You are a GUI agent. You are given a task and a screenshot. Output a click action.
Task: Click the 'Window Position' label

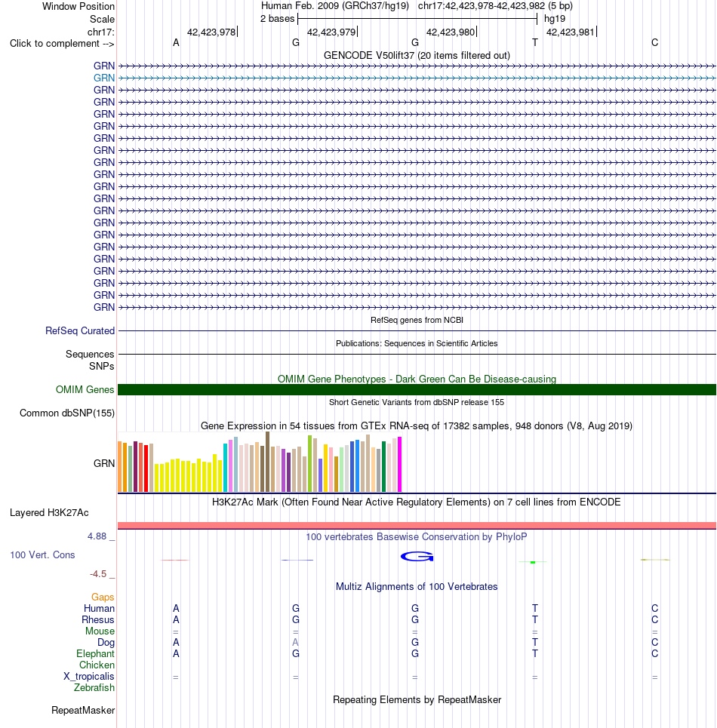click(x=78, y=7)
